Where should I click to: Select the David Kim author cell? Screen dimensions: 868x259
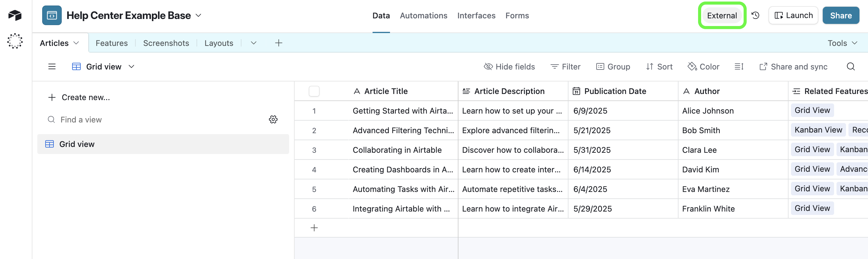(733, 170)
